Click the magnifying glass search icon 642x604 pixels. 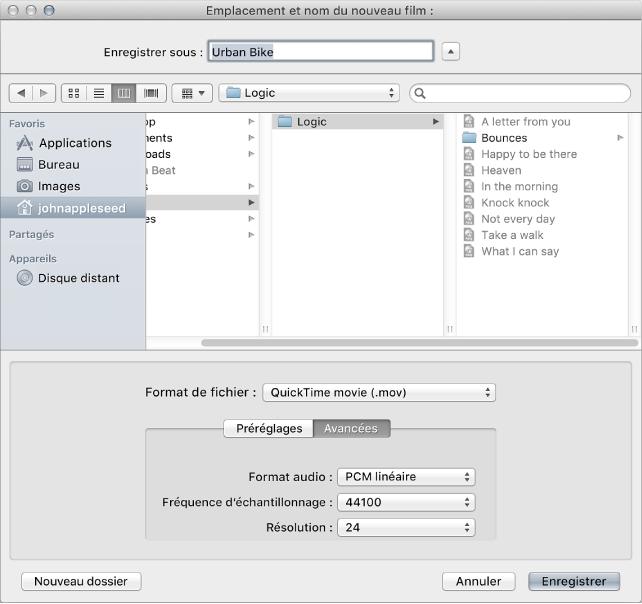coord(420,93)
